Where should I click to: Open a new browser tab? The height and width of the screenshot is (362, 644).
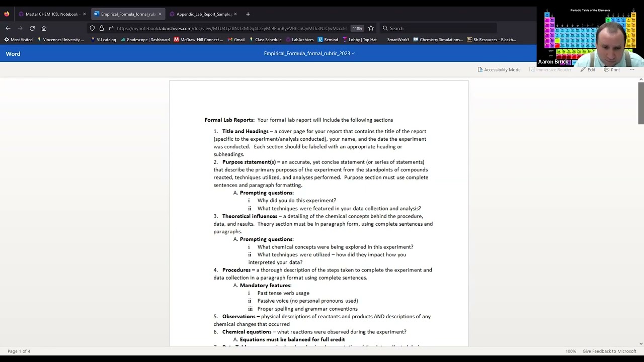click(x=248, y=14)
